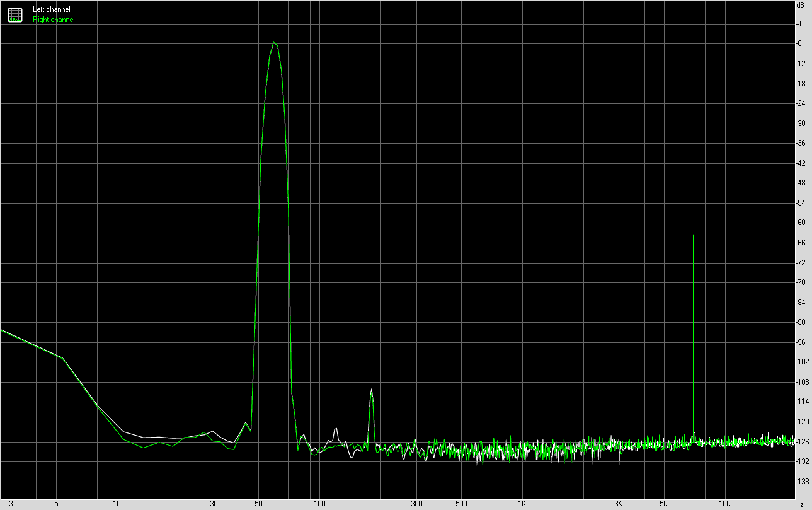Click the "-48" dB axis value
The image size is (812, 510).
801,183
